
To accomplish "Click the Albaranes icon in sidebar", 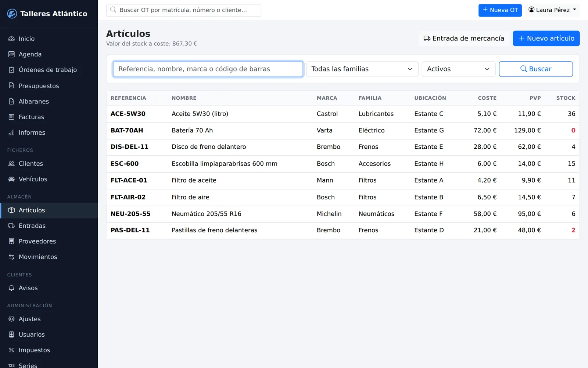I will tap(11, 102).
